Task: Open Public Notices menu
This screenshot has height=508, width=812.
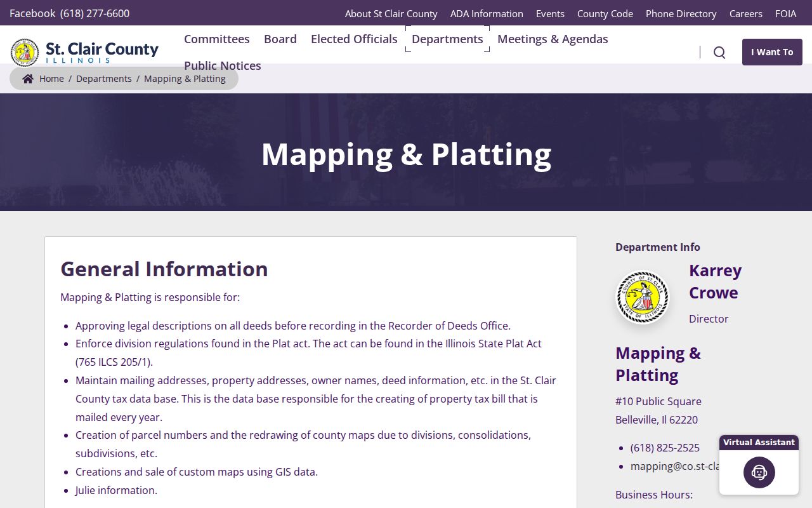Action: 223,65
